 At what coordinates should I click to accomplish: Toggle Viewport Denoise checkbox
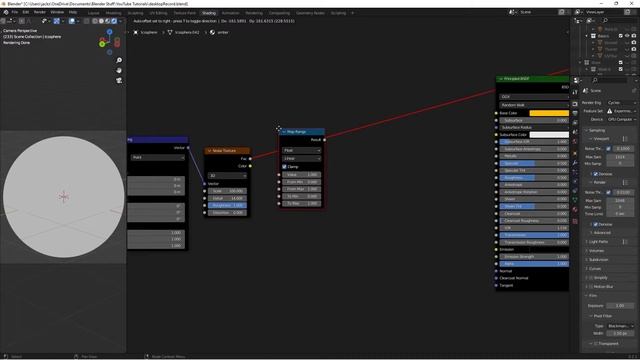(x=596, y=174)
